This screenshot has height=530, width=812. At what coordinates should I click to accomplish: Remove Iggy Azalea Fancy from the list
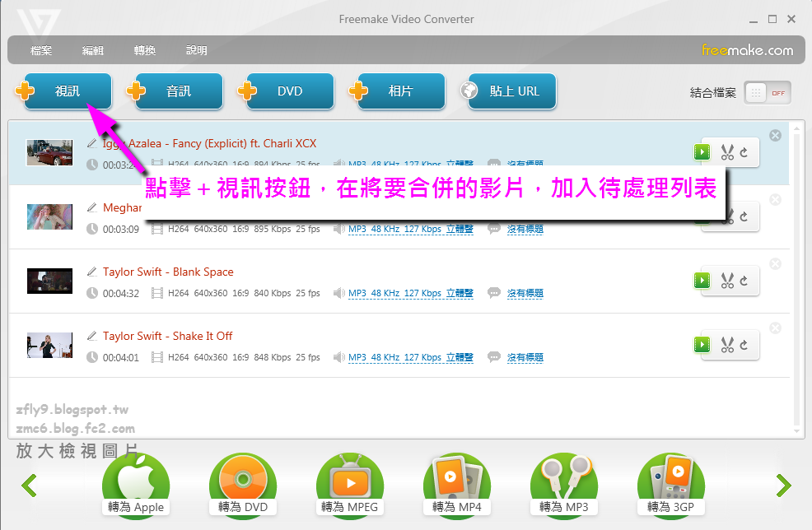pos(775,136)
